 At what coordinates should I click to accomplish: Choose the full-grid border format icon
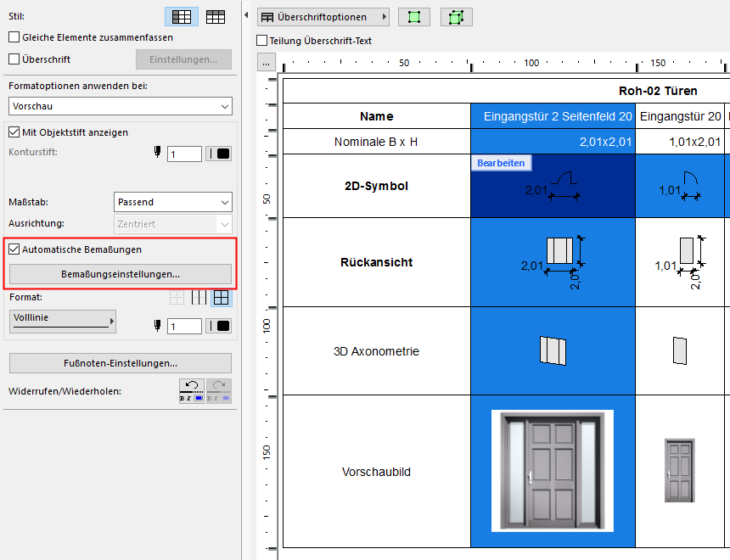221,298
